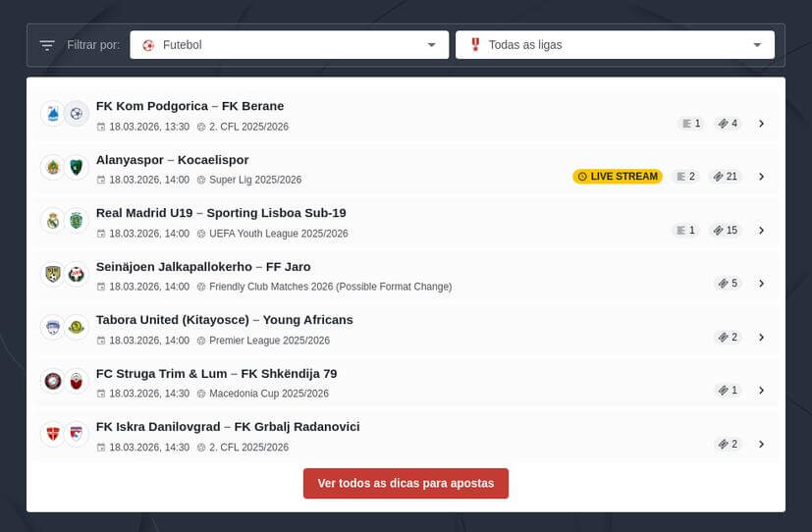Open the Alanyaspor – Kocaelispor match link
812x532 pixels.
[x=172, y=160]
